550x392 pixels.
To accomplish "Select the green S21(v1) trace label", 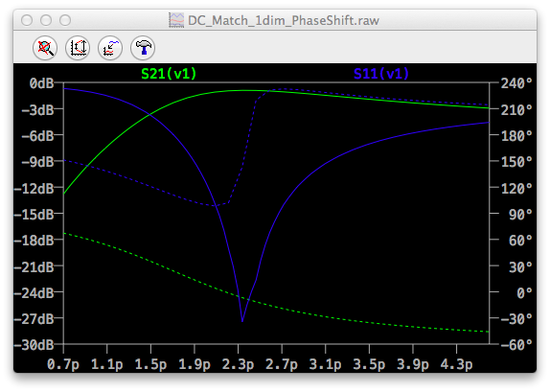I will click(x=169, y=74).
